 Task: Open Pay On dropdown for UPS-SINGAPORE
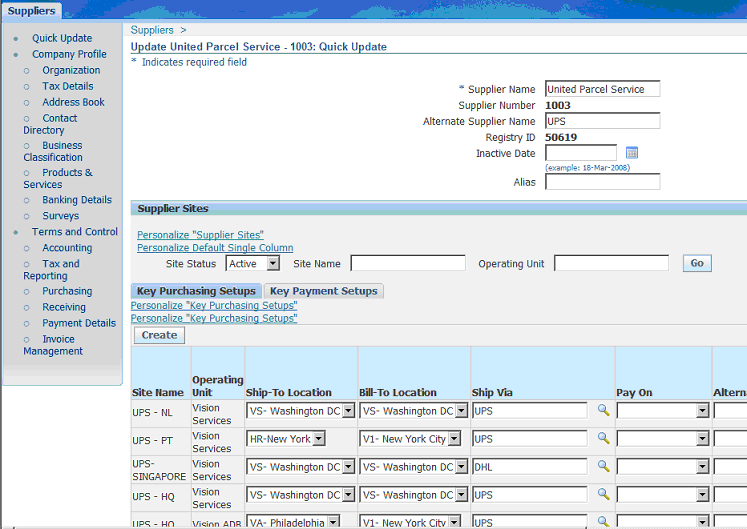[703, 467]
